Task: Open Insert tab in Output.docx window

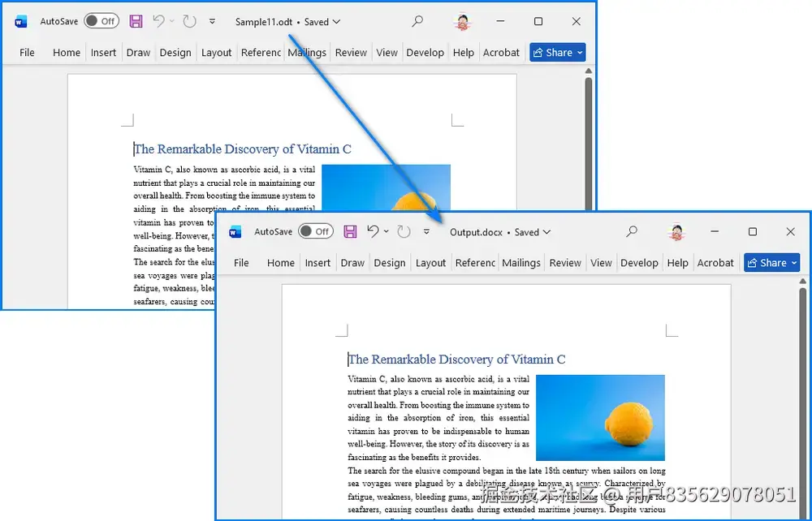Action: point(317,262)
